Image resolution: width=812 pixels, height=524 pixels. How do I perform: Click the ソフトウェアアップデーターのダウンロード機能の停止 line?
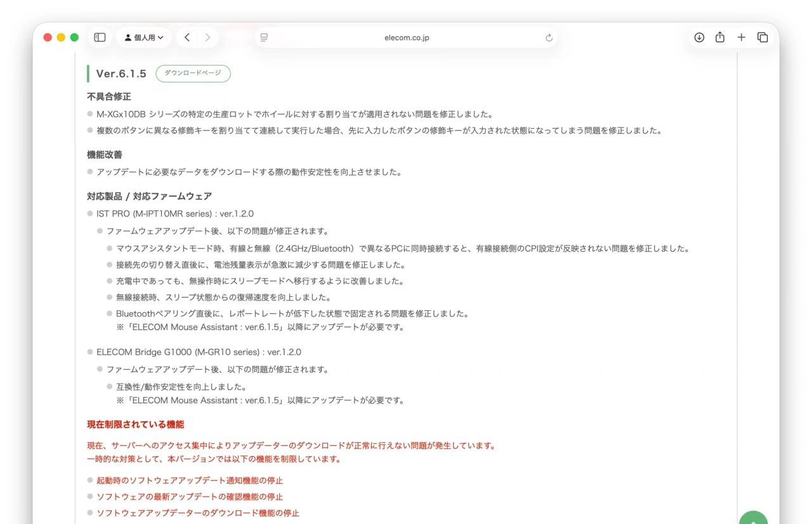tap(198, 513)
